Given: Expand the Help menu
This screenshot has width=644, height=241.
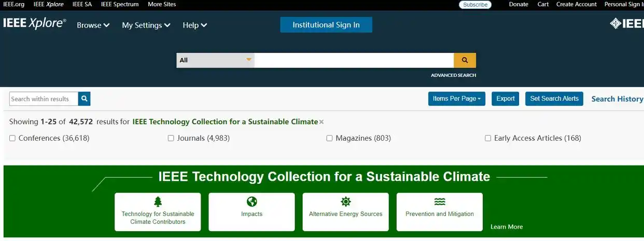Looking at the screenshot, I should (x=195, y=25).
